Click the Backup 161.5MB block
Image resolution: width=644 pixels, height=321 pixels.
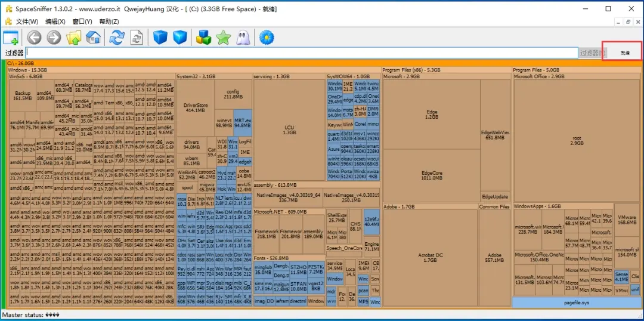coord(23,96)
